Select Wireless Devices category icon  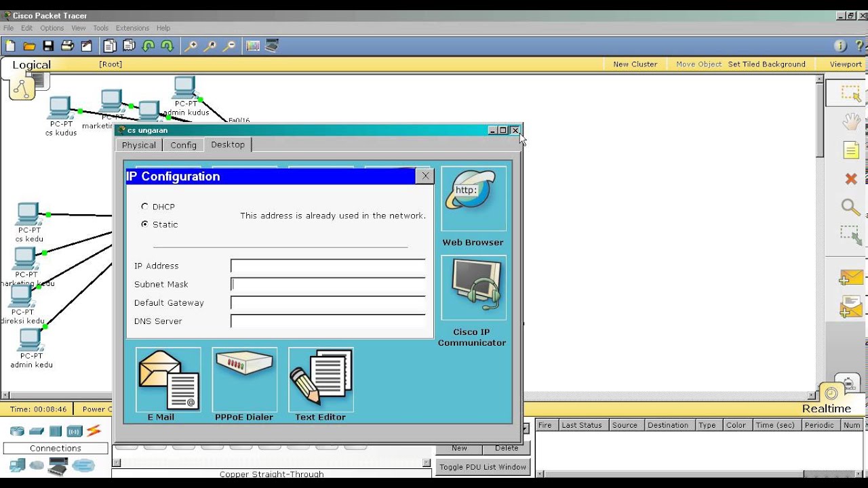pos(75,431)
